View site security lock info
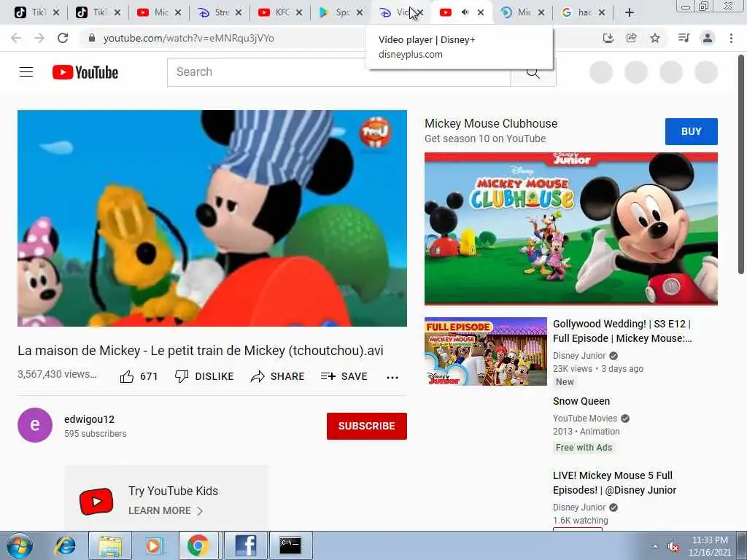The height and width of the screenshot is (560, 747). pyautogui.click(x=92, y=38)
